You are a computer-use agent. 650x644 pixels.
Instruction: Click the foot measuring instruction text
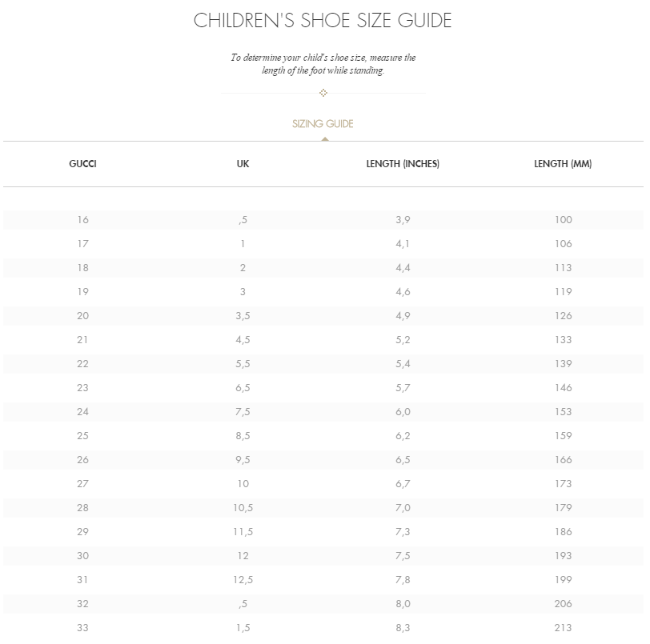coord(323,64)
